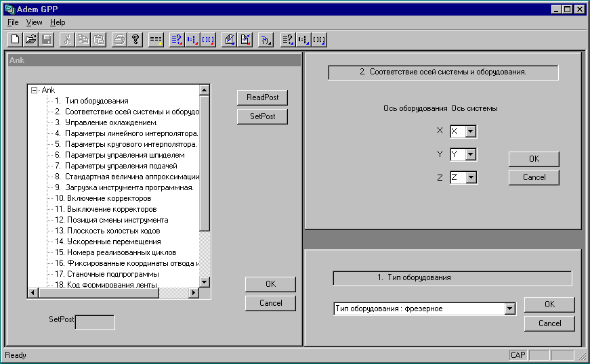The image size is (590, 364).
Task: Click the blue dotted-lines icon with red corner
Action: point(192,39)
